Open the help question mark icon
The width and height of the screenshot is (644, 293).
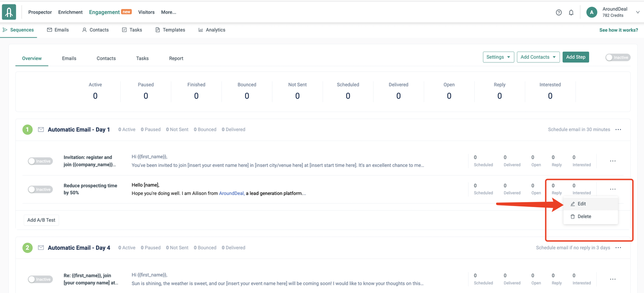click(x=558, y=13)
